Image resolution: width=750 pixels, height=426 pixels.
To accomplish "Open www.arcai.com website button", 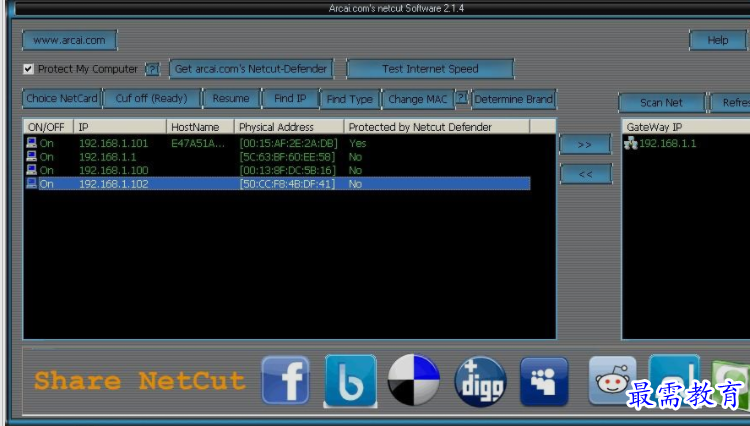I will pos(69,40).
